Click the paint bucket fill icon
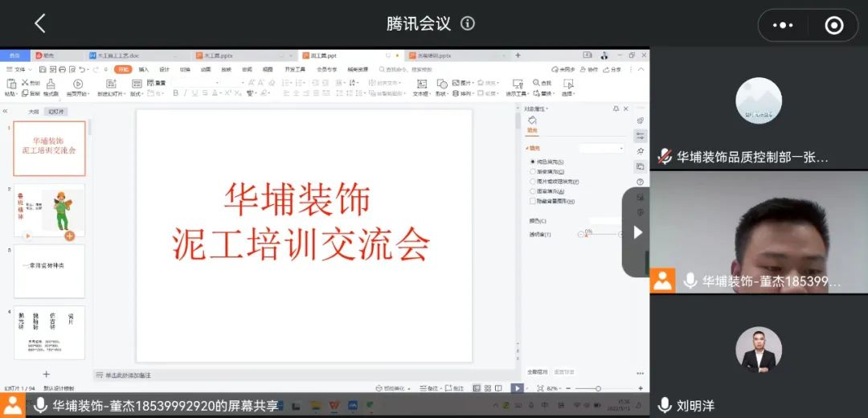 click(x=531, y=121)
